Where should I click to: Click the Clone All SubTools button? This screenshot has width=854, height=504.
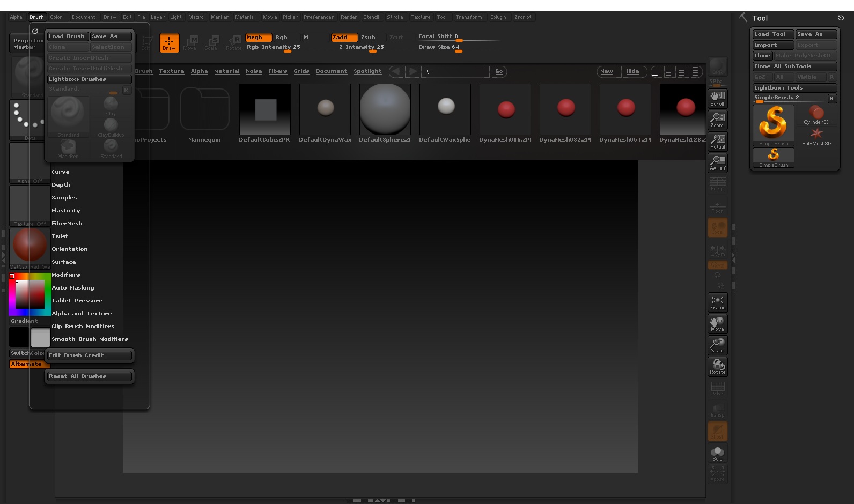click(x=794, y=66)
